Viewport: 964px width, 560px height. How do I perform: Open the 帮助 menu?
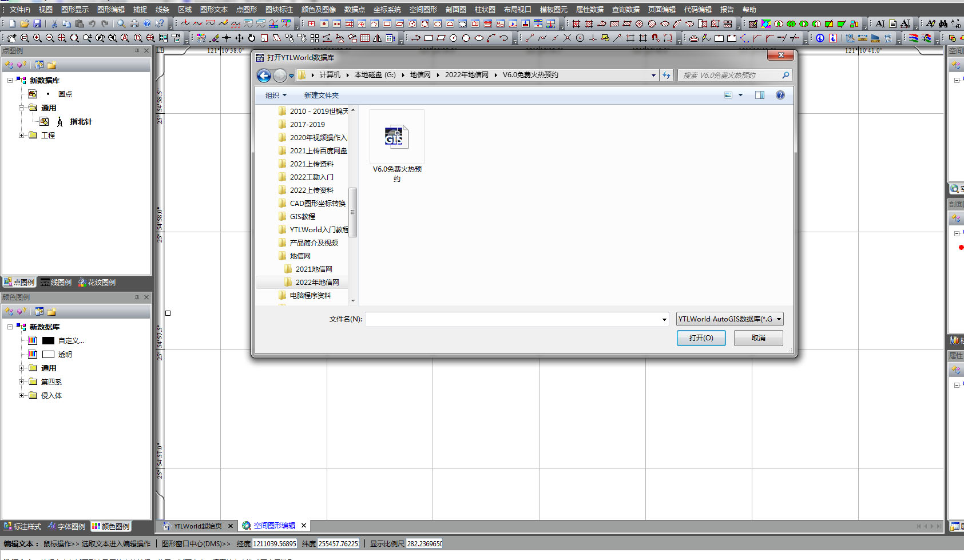[x=749, y=10]
